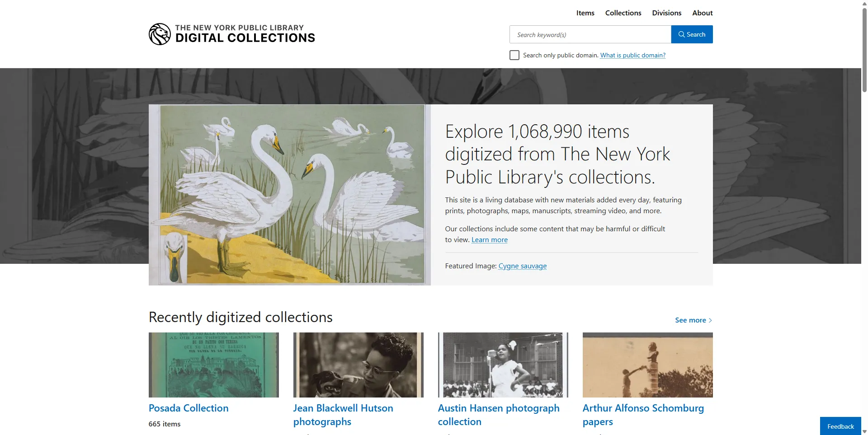The width and height of the screenshot is (868, 435).
Task: Open Jean Blackwell Hutson photographs collection
Action: point(343,414)
